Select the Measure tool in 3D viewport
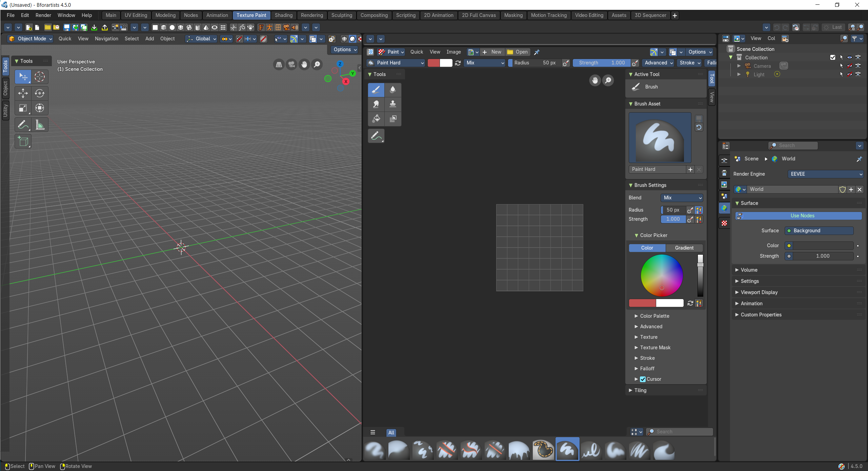Image resolution: width=868 pixels, height=471 pixels. (x=40, y=125)
